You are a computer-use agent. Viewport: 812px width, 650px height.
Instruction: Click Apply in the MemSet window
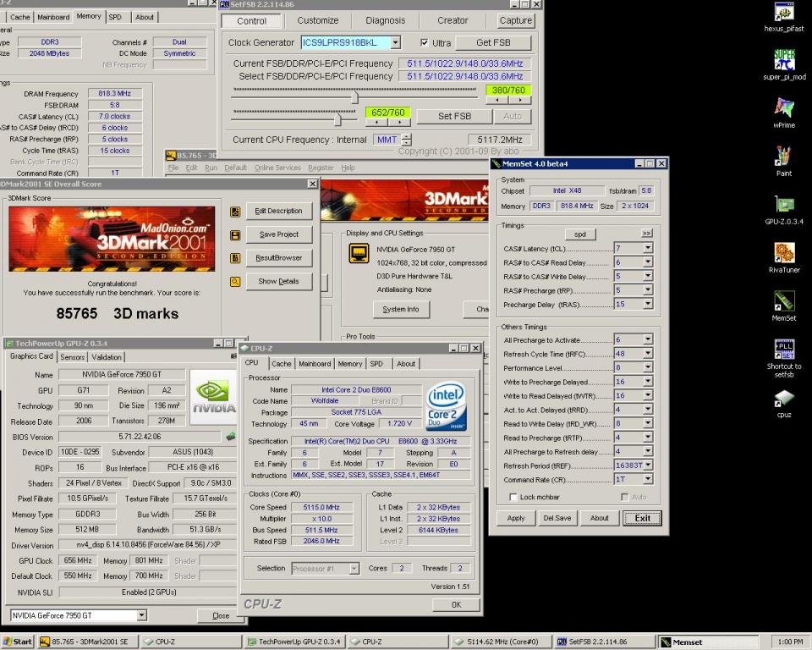516,518
